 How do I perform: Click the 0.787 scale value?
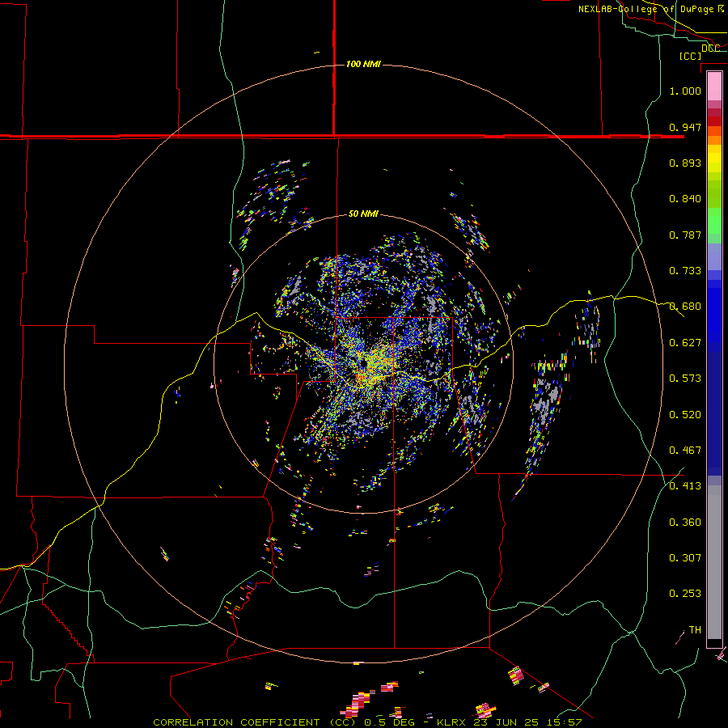click(x=685, y=235)
